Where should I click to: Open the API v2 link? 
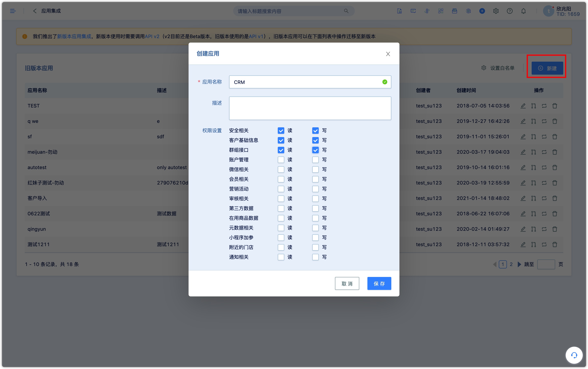[x=152, y=36]
